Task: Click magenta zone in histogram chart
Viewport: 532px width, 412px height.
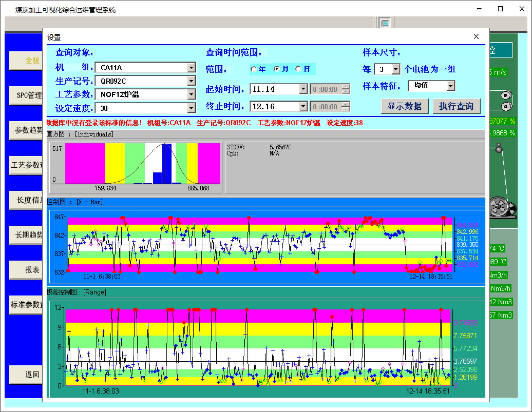Action: pos(85,163)
